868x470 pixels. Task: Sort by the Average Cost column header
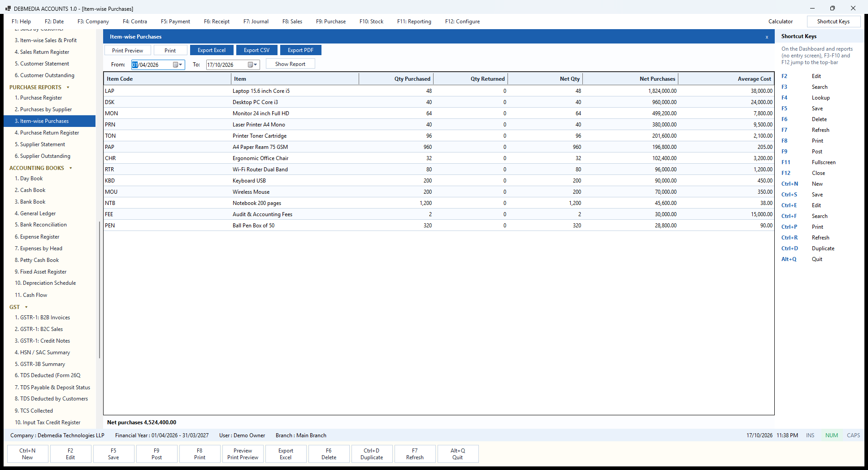(726, 79)
